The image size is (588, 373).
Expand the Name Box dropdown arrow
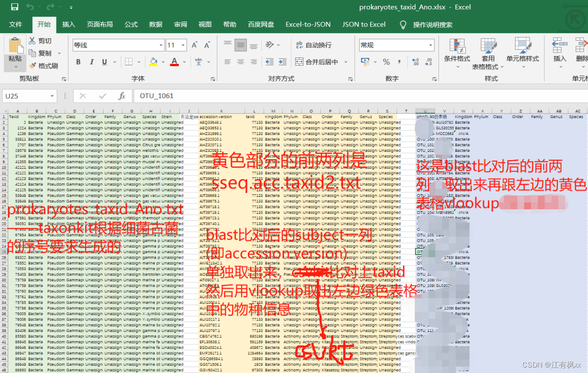52,96
